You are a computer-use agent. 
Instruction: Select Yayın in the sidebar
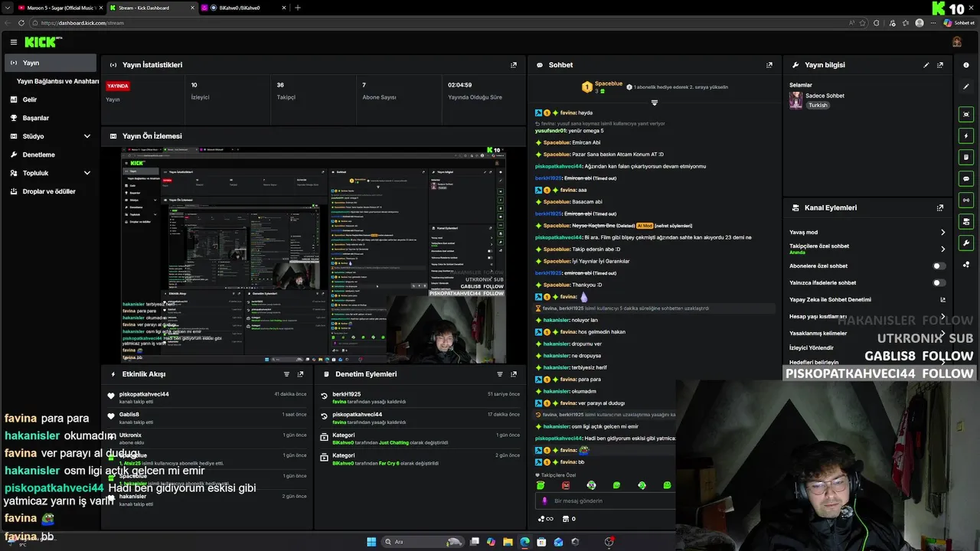coord(51,63)
